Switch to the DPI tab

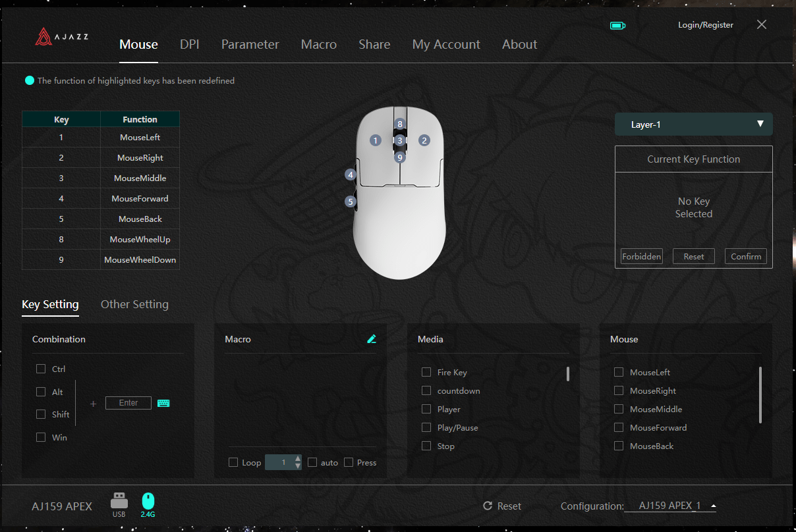pyautogui.click(x=189, y=44)
